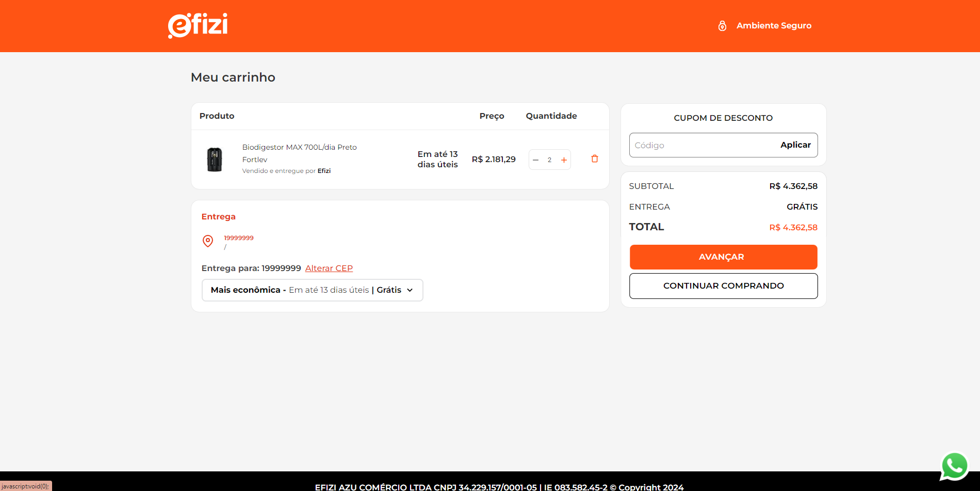The width and height of the screenshot is (980, 491).
Task: Click the Ambiente Seguro label
Action: click(774, 26)
